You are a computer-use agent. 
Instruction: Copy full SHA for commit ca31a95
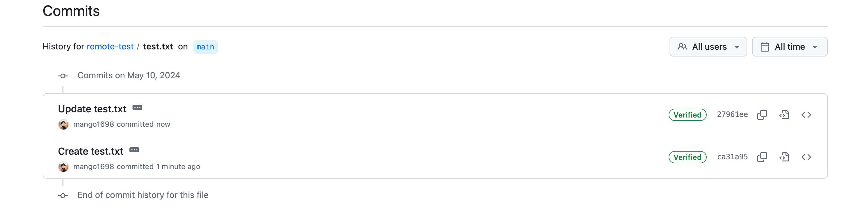[762, 157]
